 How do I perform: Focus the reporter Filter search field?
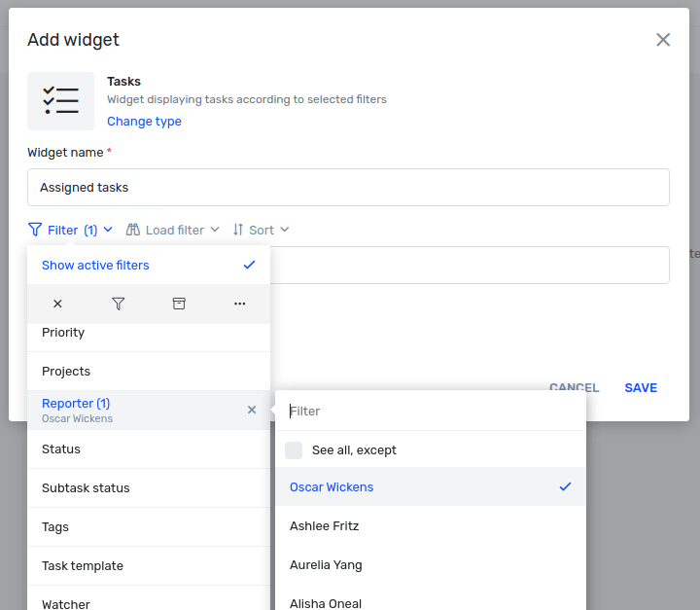click(x=431, y=412)
